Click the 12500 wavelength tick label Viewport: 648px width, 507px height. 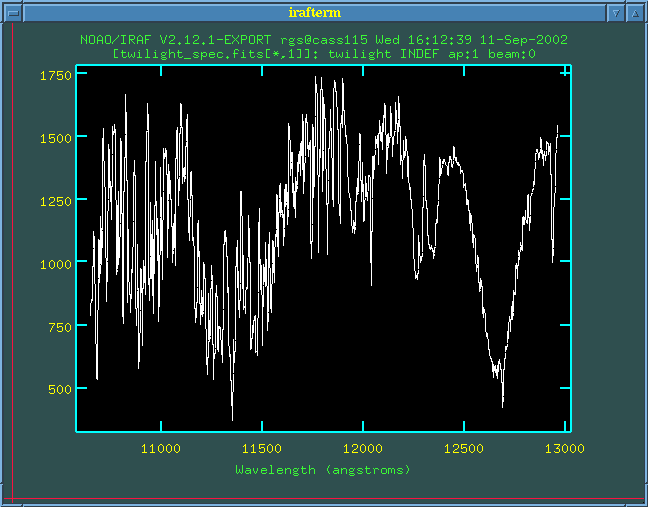pos(464,448)
